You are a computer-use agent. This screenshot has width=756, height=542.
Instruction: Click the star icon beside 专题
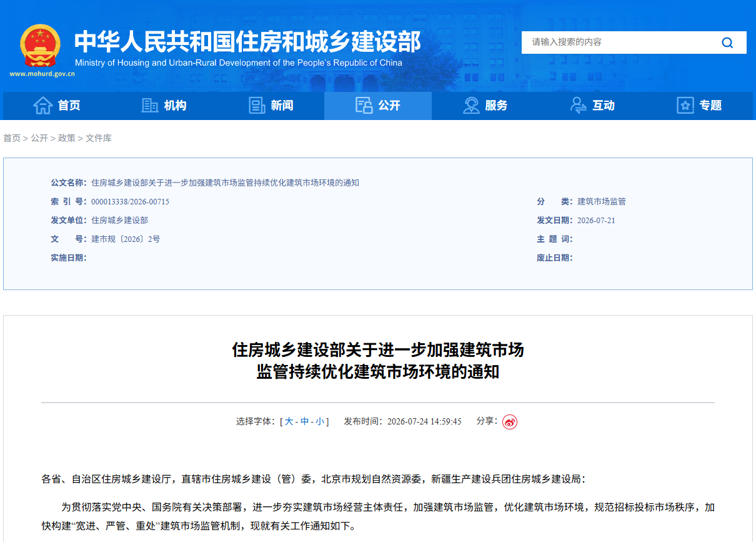[685, 106]
